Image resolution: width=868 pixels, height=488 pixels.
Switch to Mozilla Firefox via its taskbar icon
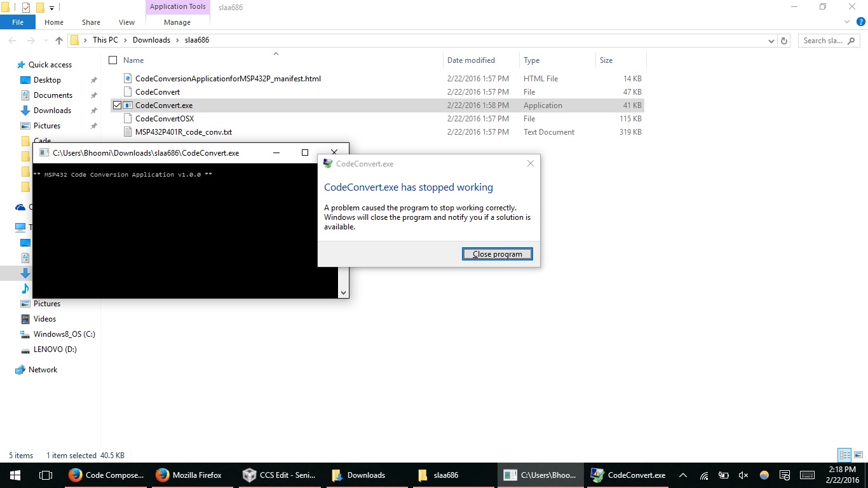click(191, 475)
